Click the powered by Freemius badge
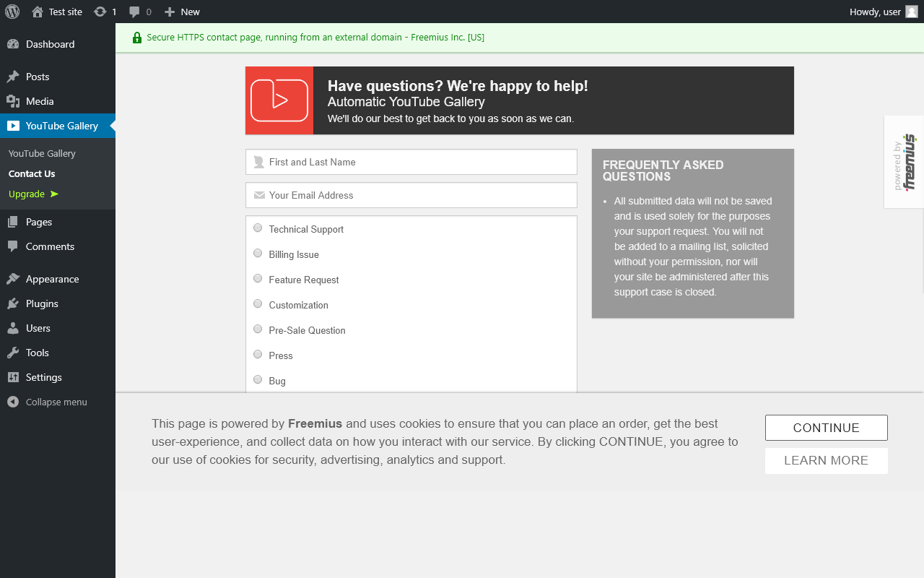 pos(904,162)
